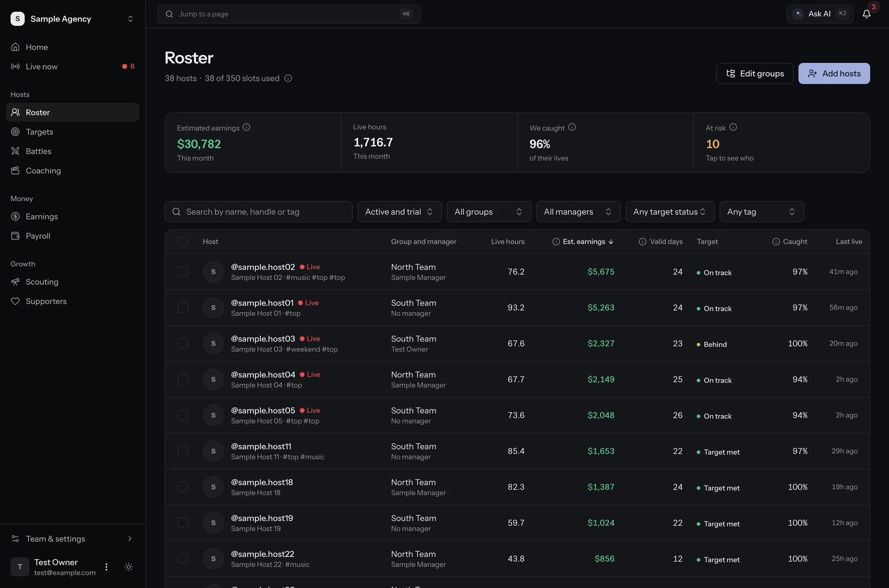Image resolution: width=889 pixels, height=588 pixels.
Task: Click the info icon beside slots used
Action: (288, 78)
